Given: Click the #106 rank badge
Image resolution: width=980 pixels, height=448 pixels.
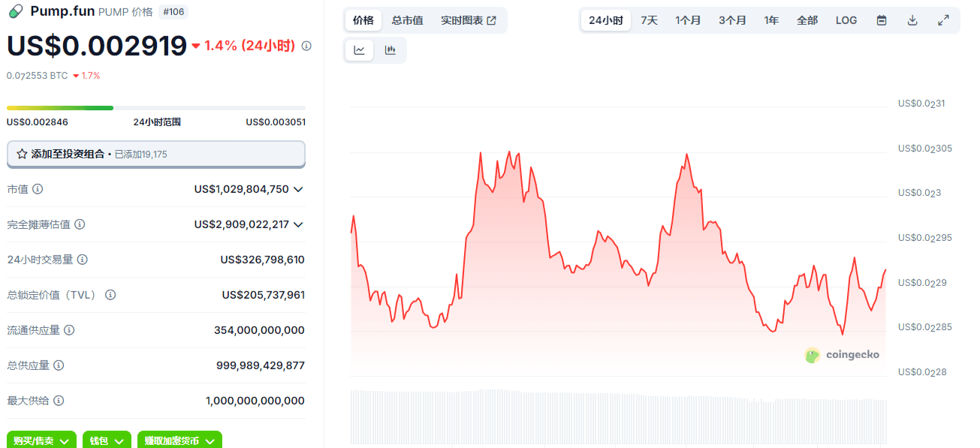Looking at the screenshot, I should click(x=173, y=12).
